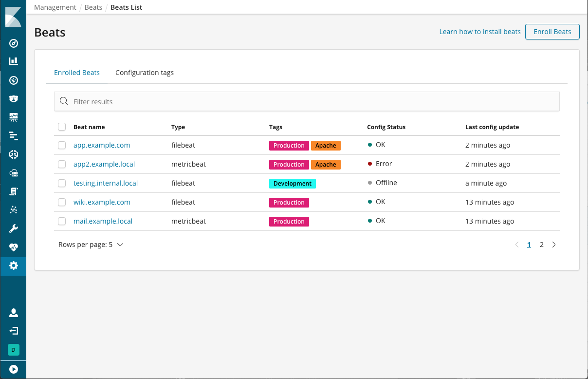Launch Machine Learning from the sidebar
This screenshot has height=379, width=588.
pyautogui.click(x=13, y=209)
